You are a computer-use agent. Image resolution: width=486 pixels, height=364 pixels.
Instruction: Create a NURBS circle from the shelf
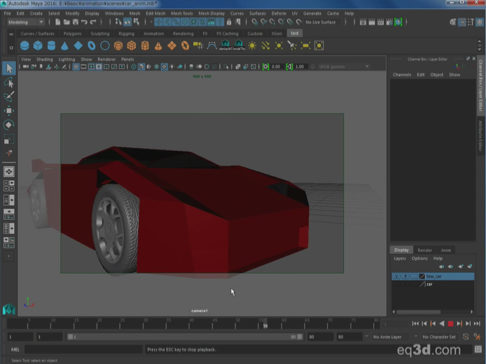105,45
